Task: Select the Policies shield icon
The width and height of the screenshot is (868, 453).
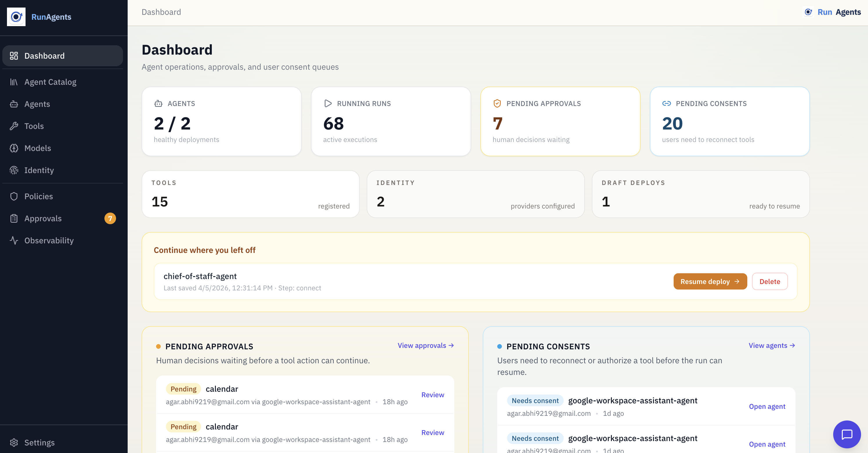Action: click(14, 196)
